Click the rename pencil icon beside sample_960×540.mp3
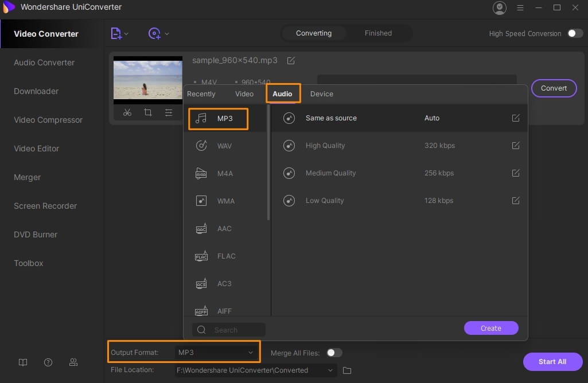Image resolution: width=588 pixels, height=383 pixels. (291, 60)
